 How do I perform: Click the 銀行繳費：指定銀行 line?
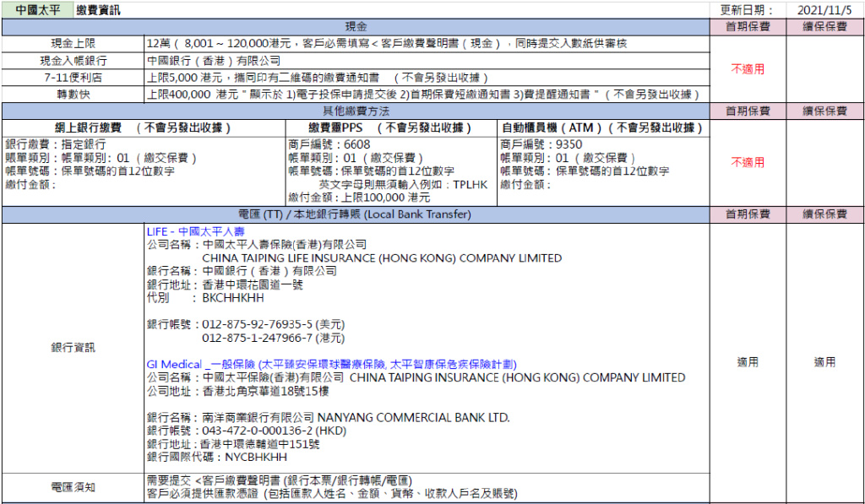pyautogui.click(x=55, y=144)
